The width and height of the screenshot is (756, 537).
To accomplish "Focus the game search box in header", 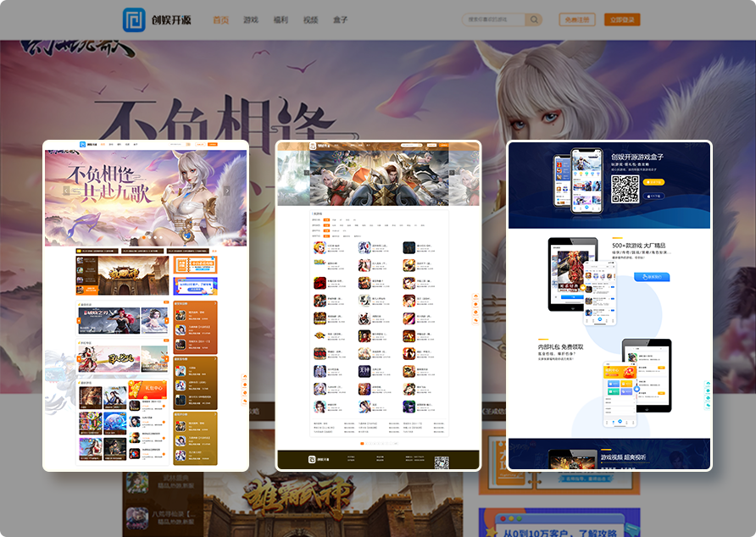I will (x=494, y=19).
